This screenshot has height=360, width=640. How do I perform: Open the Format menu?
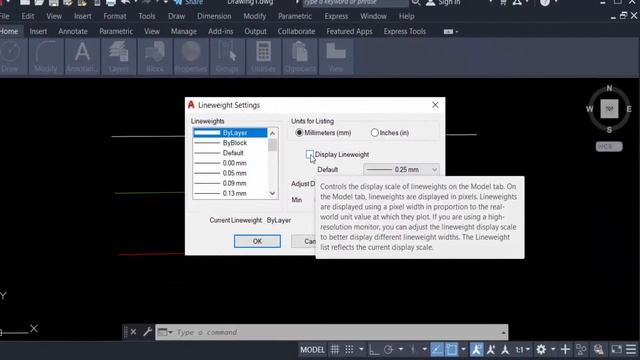click(115, 16)
